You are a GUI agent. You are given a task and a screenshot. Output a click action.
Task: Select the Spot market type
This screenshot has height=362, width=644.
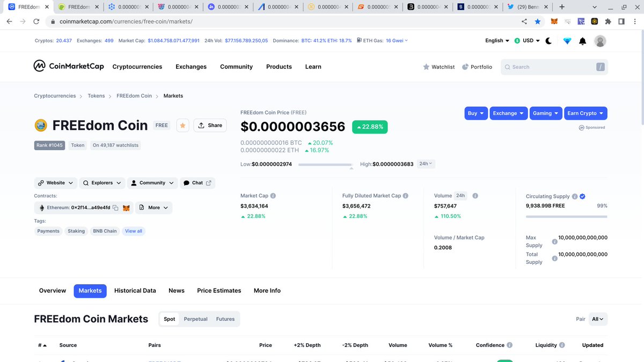pyautogui.click(x=169, y=319)
